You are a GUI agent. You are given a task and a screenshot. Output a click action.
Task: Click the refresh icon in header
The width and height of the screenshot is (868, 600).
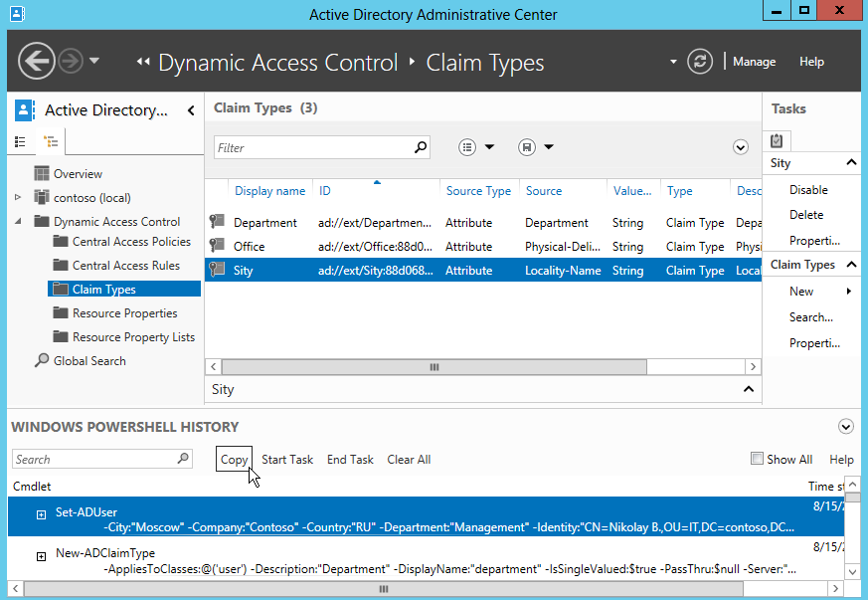click(700, 61)
